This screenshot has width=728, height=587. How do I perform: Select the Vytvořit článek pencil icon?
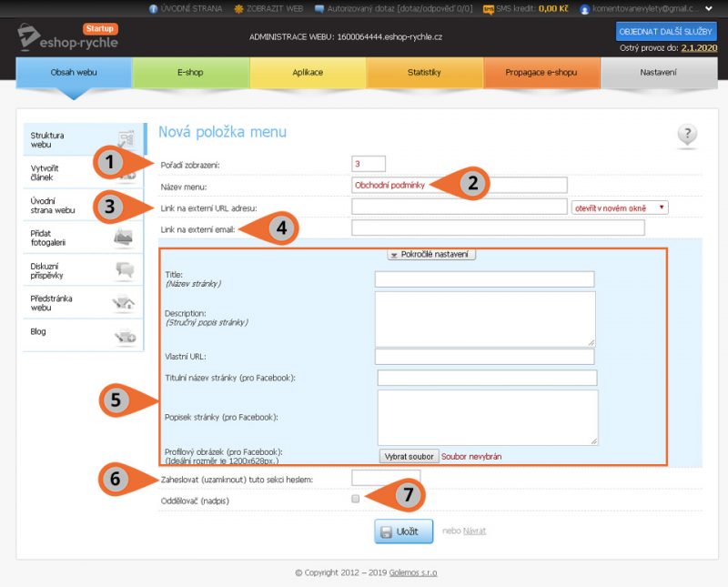point(128,177)
